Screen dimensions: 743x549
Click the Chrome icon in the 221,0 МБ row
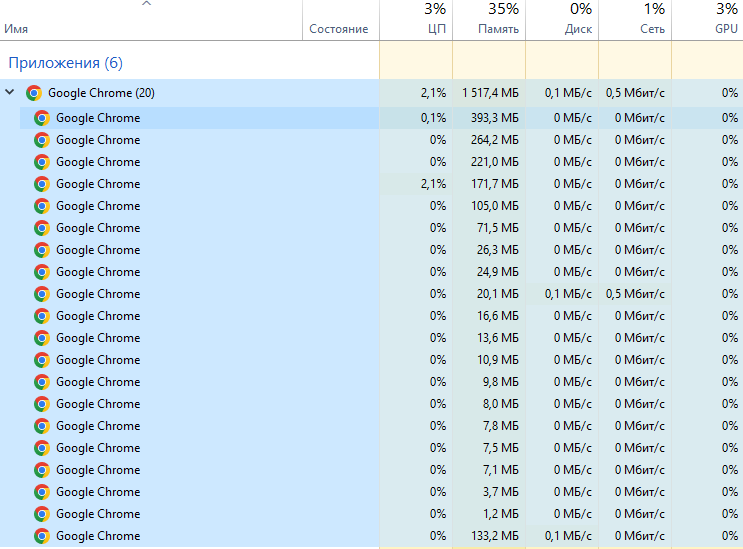(x=42, y=162)
